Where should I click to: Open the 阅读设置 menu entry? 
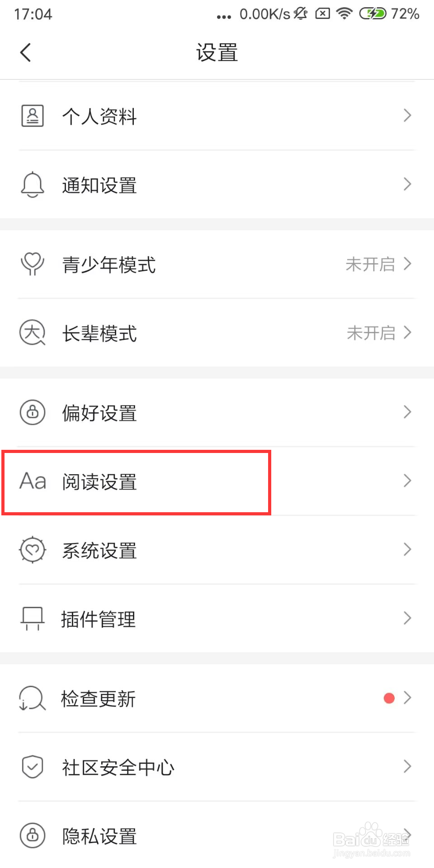pos(99,482)
